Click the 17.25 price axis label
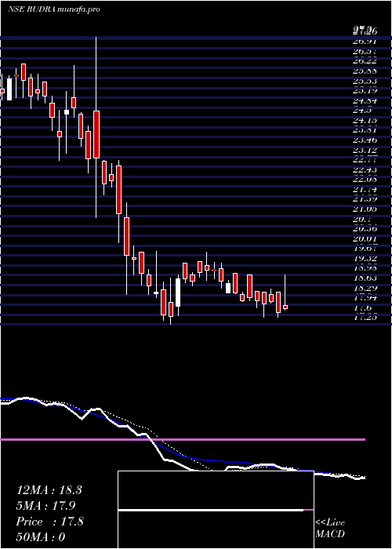The height and width of the screenshot is (549, 392). (365, 318)
